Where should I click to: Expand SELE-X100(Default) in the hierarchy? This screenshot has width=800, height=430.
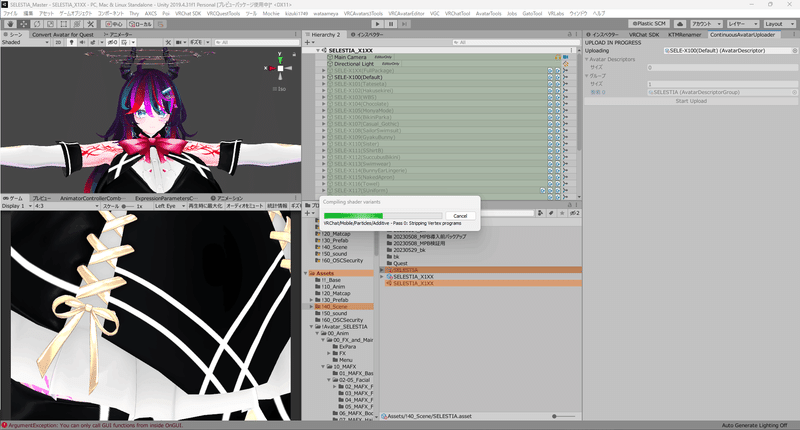click(x=323, y=77)
